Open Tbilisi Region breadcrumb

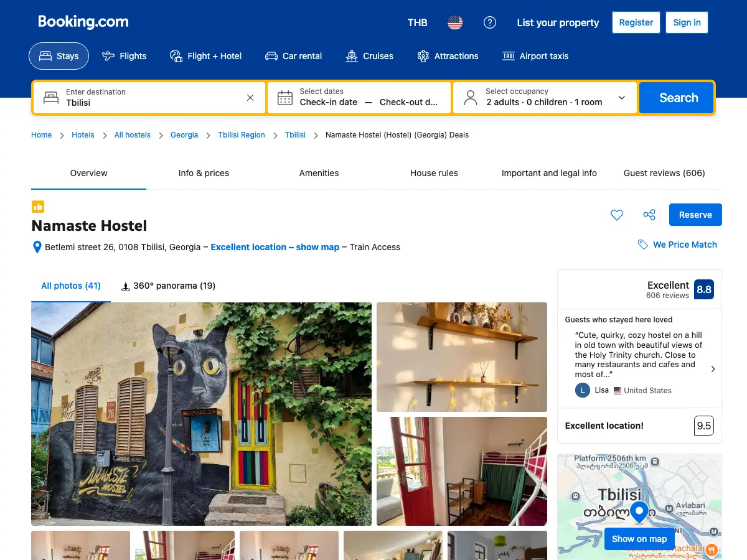tap(242, 135)
